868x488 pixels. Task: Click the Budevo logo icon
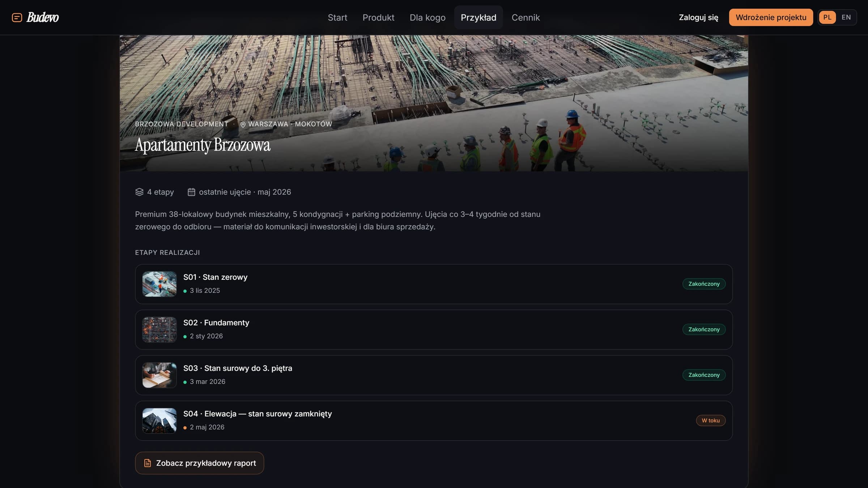[17, 17]
